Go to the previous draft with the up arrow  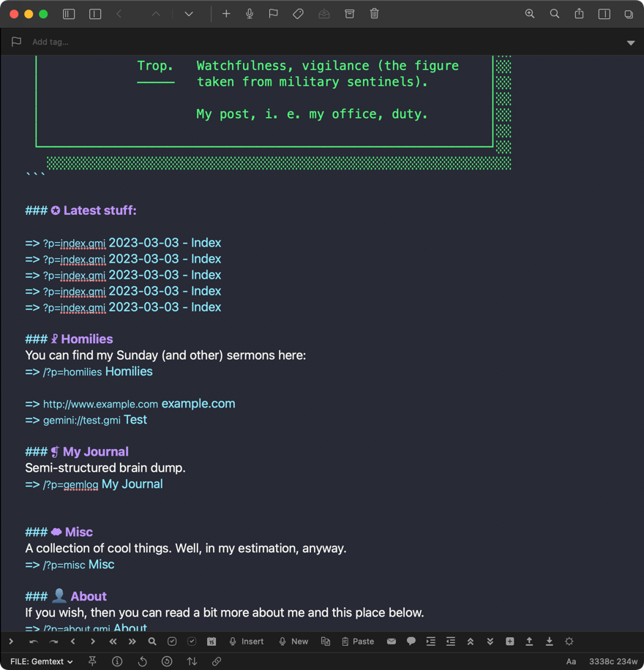coord(156,14)
